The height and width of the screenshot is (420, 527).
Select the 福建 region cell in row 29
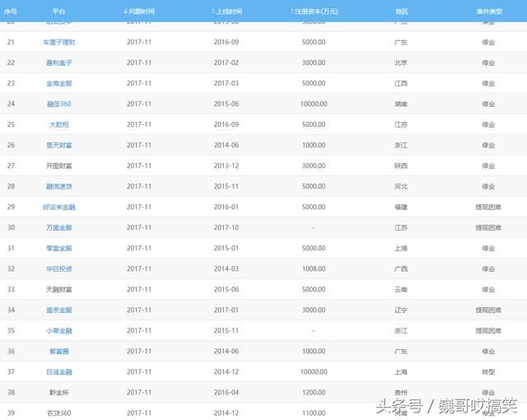401,207
